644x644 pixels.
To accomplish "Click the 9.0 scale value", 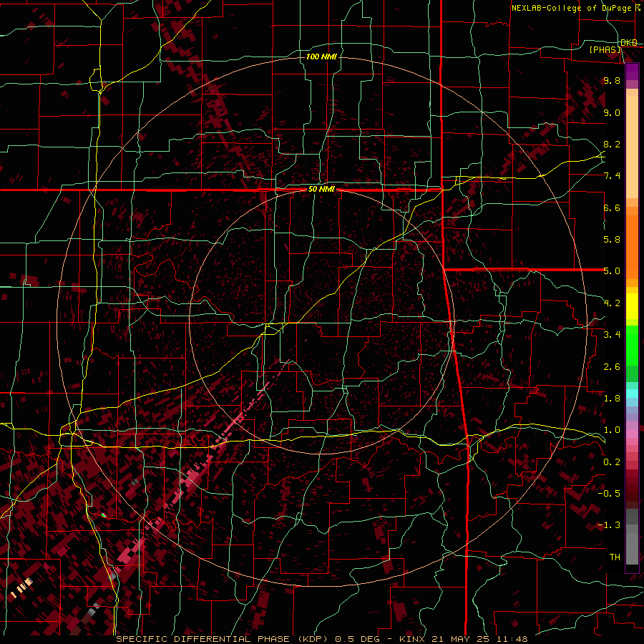I will (x=612, y=113).
